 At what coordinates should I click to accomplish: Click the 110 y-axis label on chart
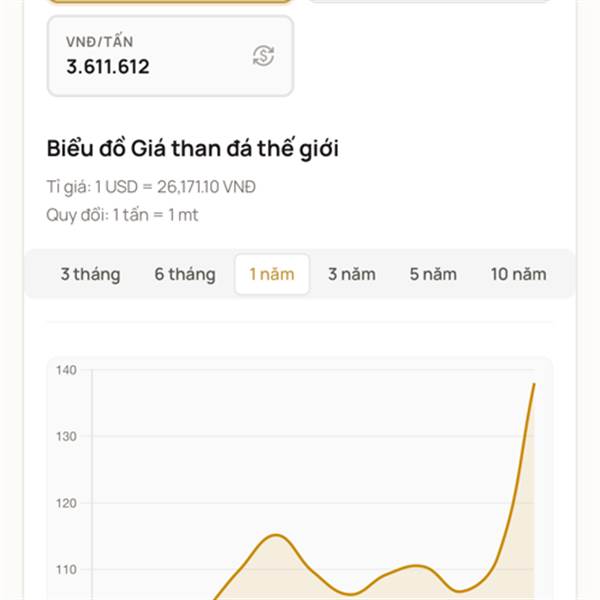click(x=66, y=569)
